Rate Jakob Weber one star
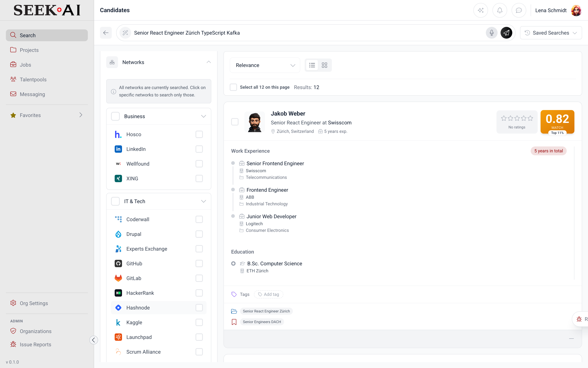This screenshot has width=588, height=368. click(504, 118)
